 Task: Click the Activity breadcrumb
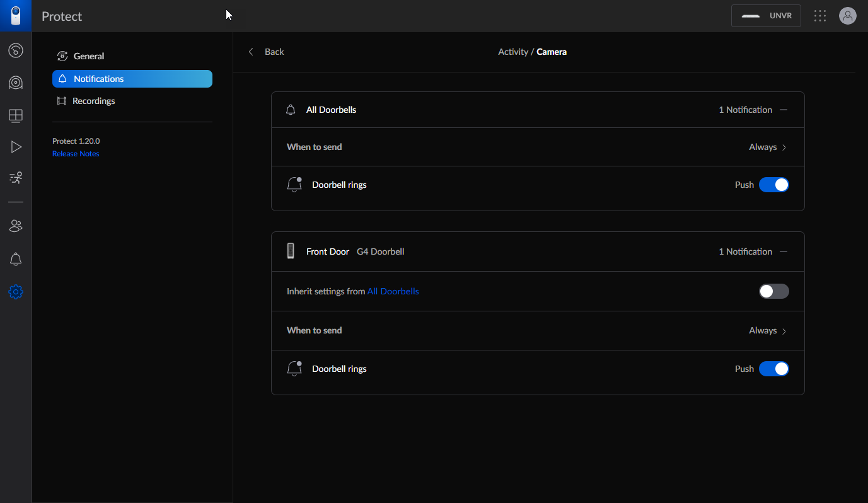[x=513, y=52]
